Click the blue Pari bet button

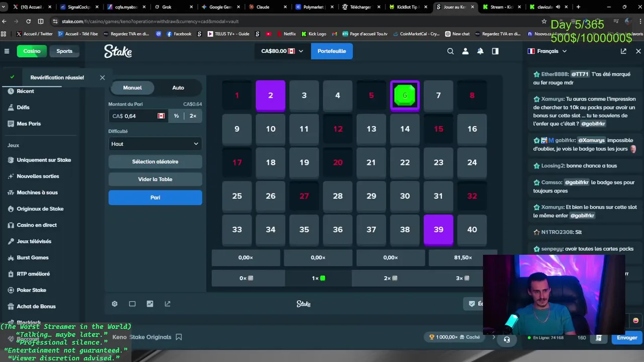coord(155,198)
